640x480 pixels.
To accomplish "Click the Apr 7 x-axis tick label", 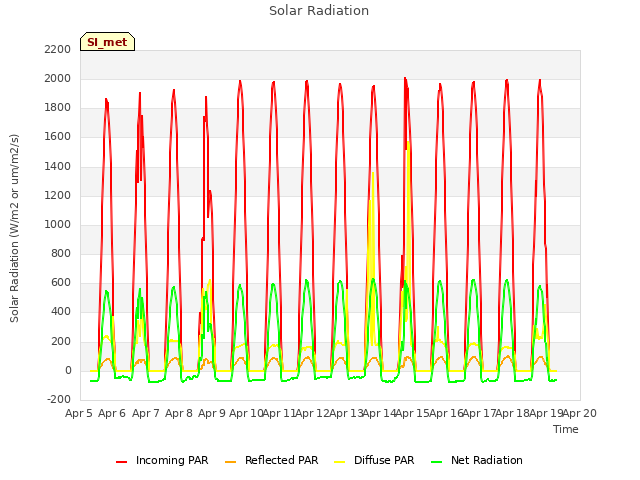I will [146, 413].
